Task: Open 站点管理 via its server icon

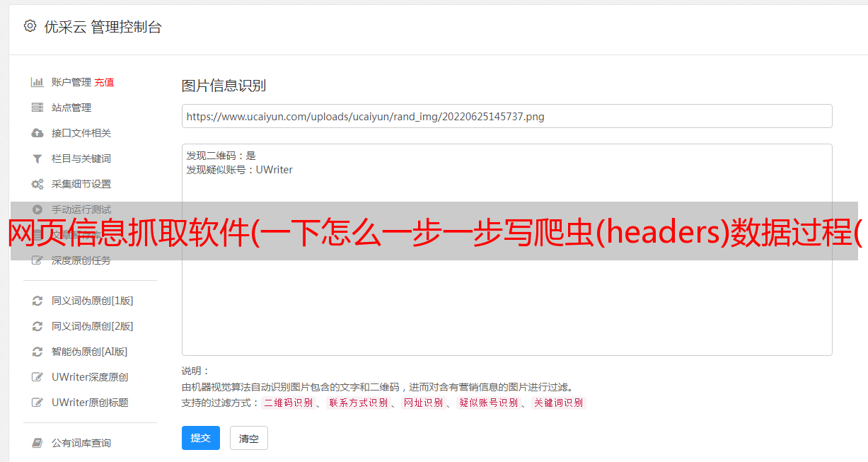Action: tap(37, 108)
